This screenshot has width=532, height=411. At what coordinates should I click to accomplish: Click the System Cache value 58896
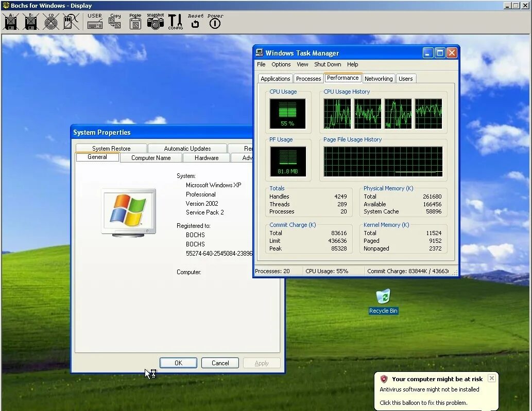click(x=434, y=211)
